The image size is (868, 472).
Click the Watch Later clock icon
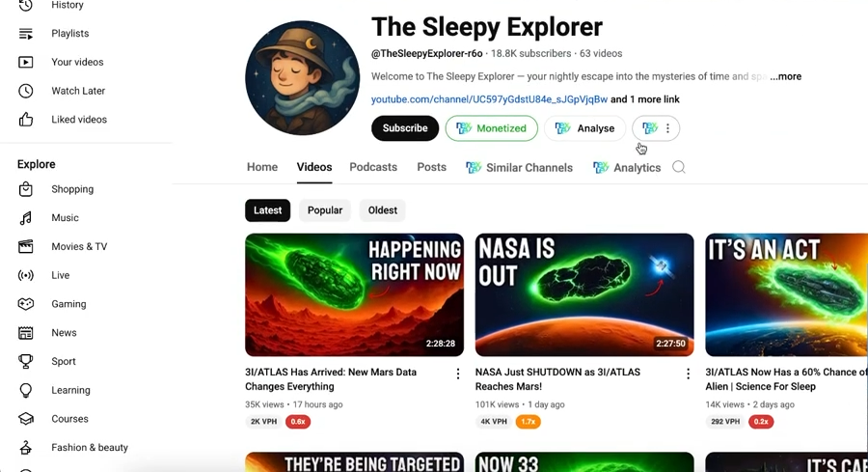25,91
